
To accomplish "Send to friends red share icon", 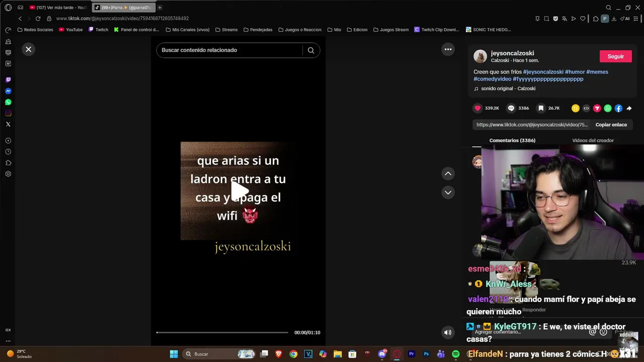I will [597, 108].
